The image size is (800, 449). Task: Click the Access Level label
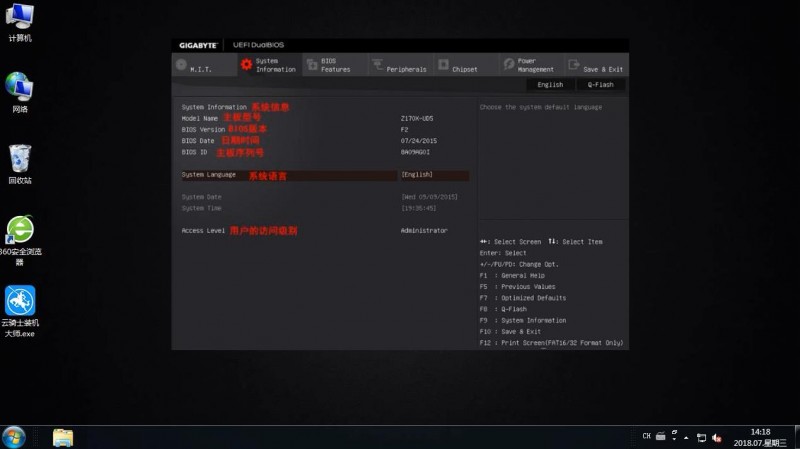203,231
